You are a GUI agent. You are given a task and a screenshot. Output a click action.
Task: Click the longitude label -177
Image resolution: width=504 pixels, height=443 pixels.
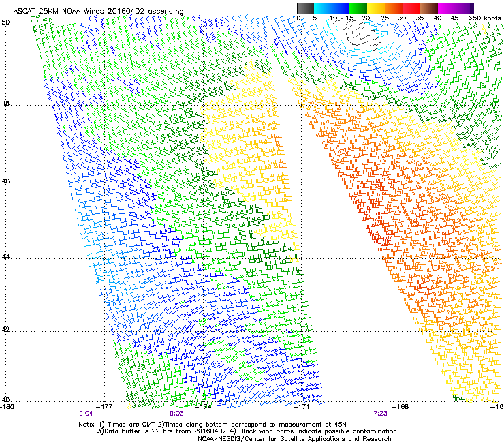point(105,406)
